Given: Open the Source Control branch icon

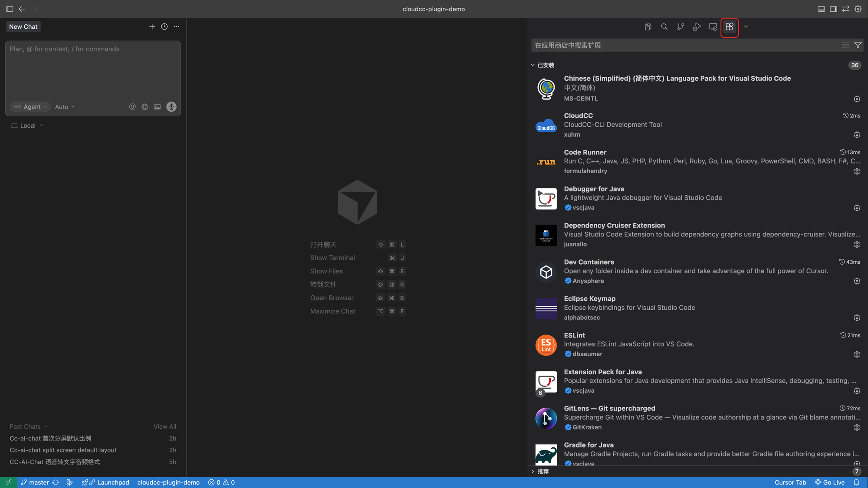Looking at the screenshot, I should click(x=681, y=27).
